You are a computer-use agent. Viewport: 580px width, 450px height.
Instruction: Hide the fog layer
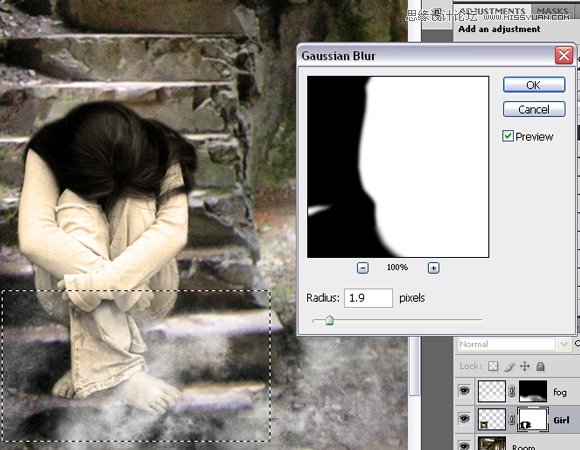pyautogui.click(x=464, y=390)
